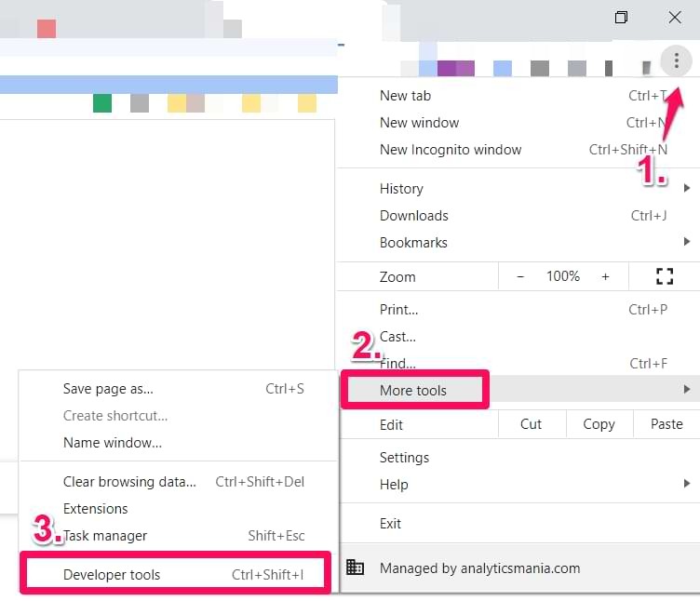This screenshot has width=700, height=601.
Task: Click the three-dot Chrome menu icon
Action: tap(676, 62)
